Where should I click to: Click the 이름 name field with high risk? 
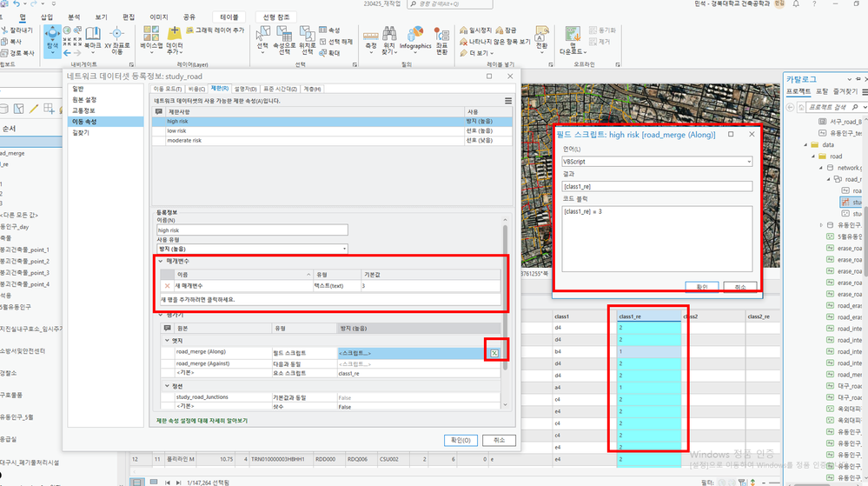click(252, 230)
